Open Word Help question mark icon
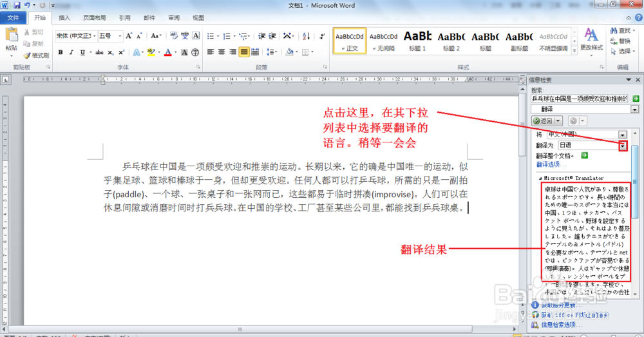Image resolution: width=644 pixels, height=337 pixels. (639, 17)
